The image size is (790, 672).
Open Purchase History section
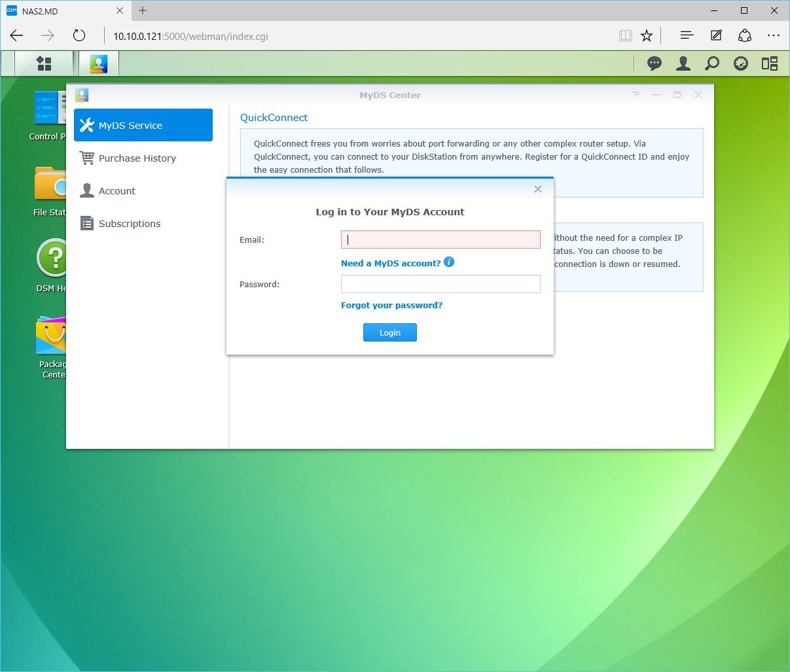143,158
